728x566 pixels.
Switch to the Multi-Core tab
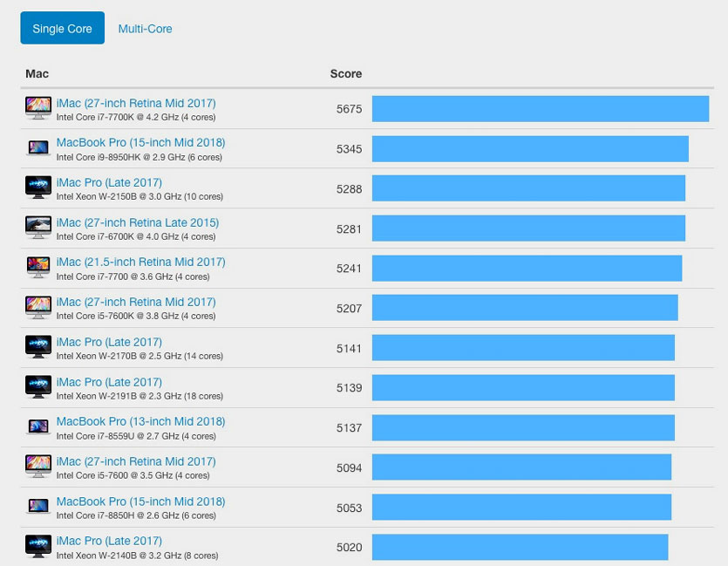click(x=145, y=29)
